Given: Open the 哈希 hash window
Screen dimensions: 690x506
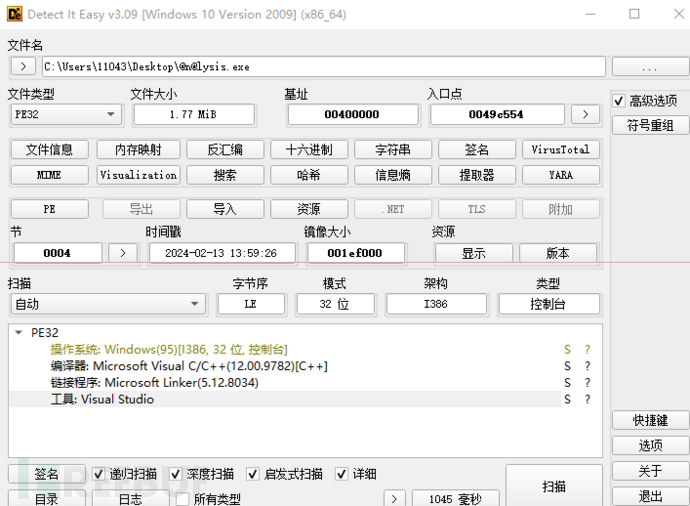Looking at the screenshot, I should coord(309,175).
